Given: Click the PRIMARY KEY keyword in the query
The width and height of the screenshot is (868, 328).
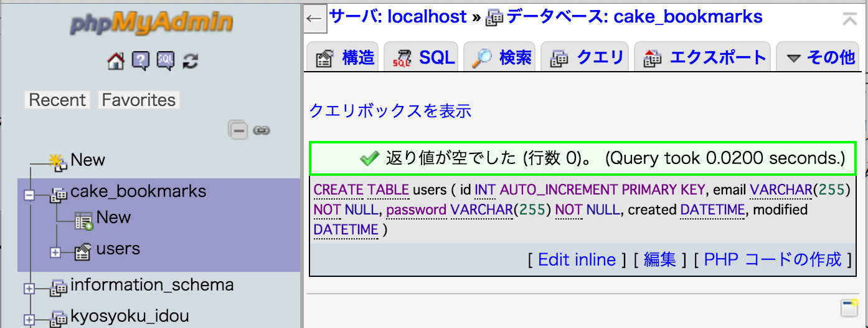Looking at the screenshot, I should coord(663,190).
